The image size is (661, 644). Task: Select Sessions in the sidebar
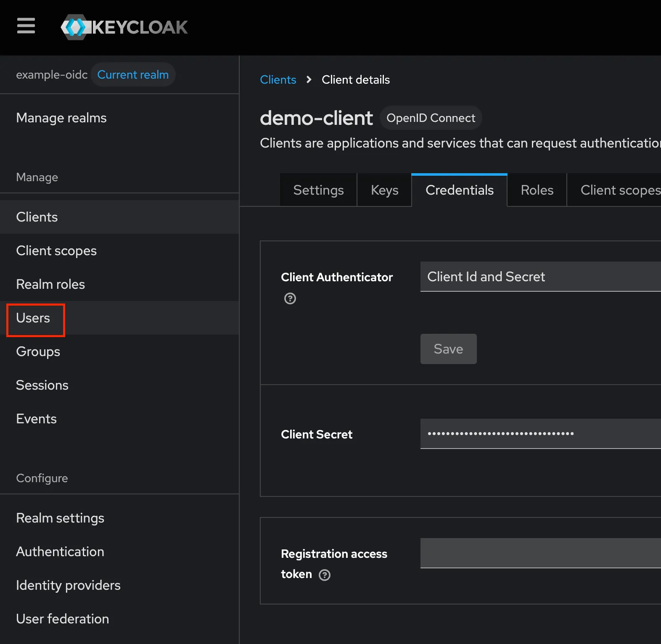[42, 385]
